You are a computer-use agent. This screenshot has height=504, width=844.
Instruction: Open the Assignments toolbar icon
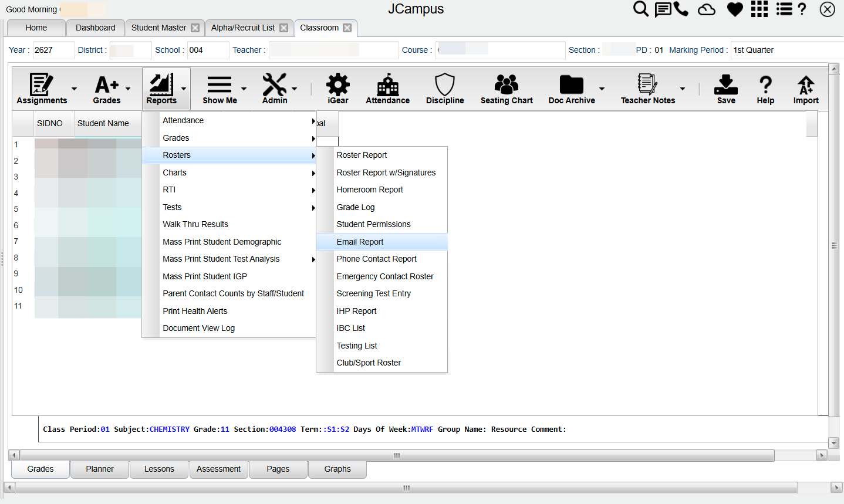(41, 85)
